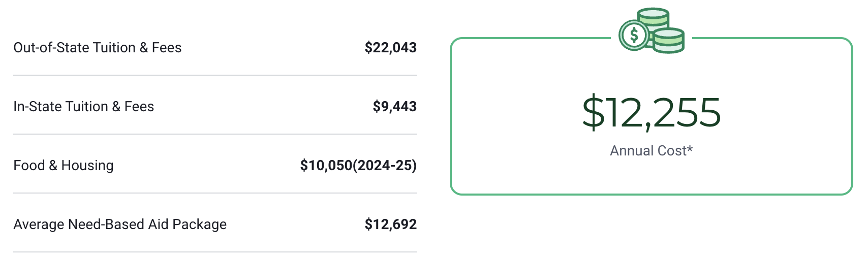Click the large $12,255 annual cost figure
This screenshot has width=868, height=255.
(651, 113)
